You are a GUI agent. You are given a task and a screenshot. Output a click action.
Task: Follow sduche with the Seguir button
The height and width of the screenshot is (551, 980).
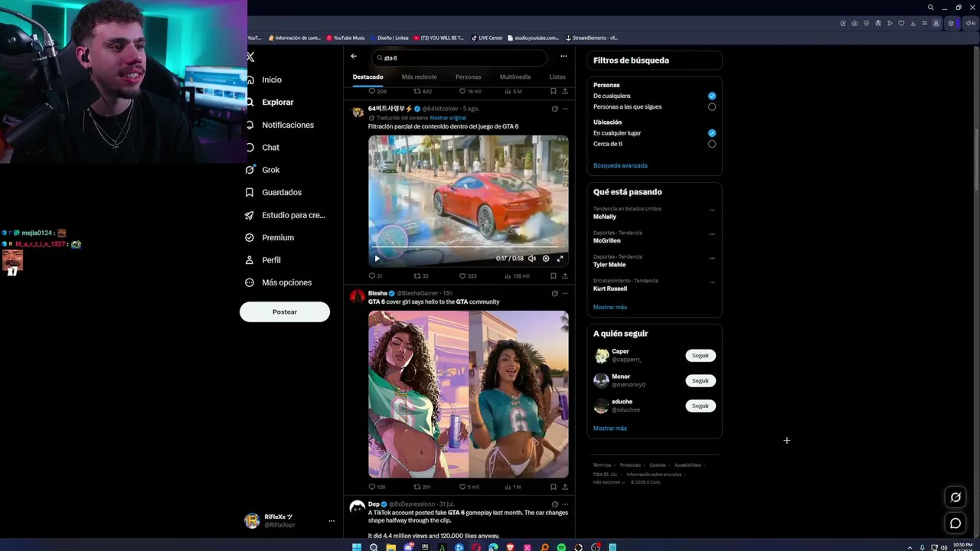click(x=701, y=406)
